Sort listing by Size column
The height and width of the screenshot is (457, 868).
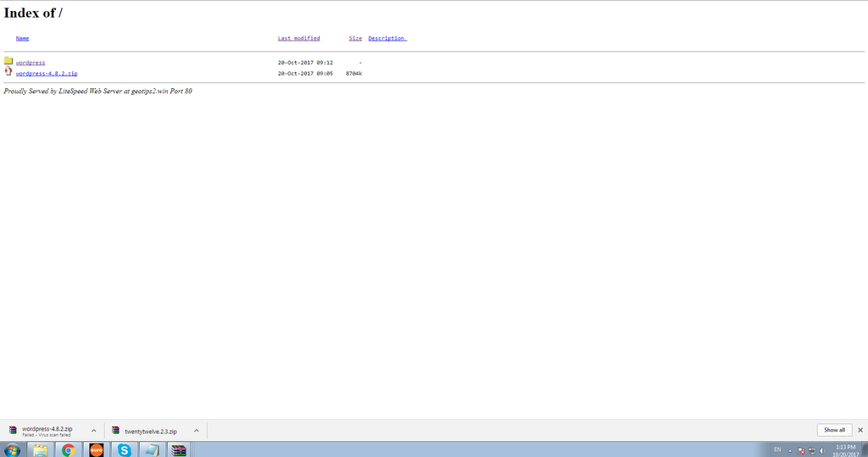pos(355,38)
